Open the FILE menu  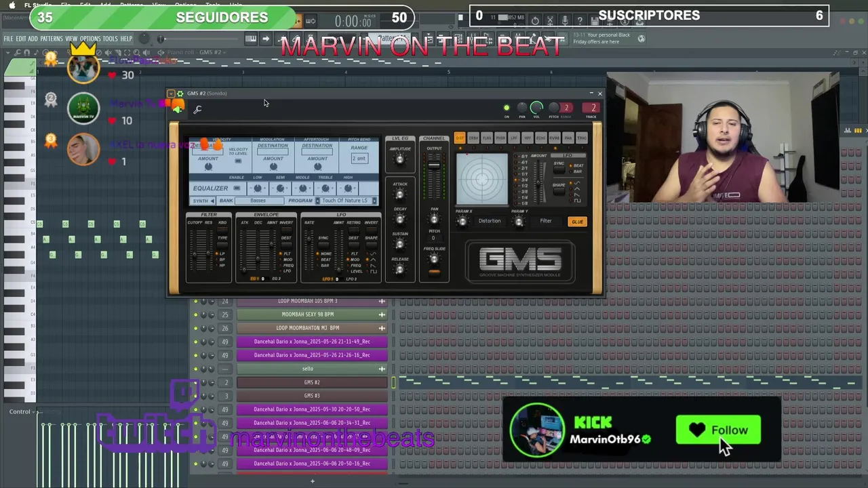click(x=9, y=39)
